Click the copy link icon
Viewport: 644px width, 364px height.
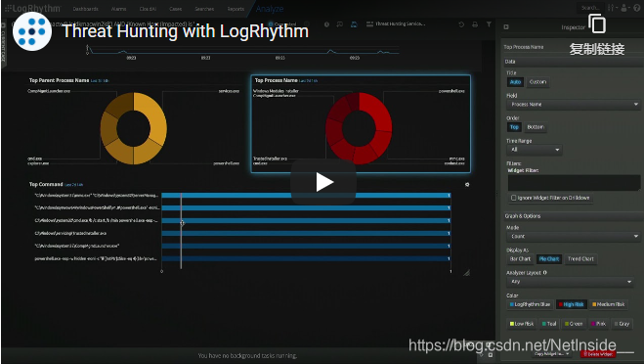coord(597,23)
